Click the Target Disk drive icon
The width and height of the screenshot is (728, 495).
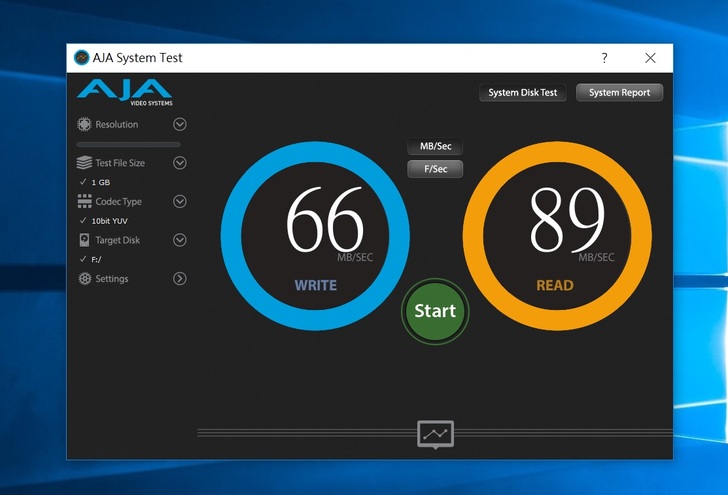(85, 240)
